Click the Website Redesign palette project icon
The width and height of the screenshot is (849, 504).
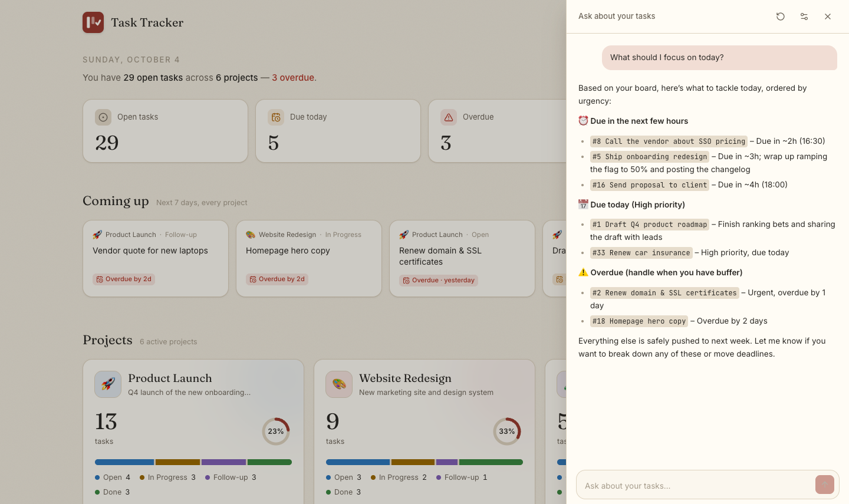339,384
